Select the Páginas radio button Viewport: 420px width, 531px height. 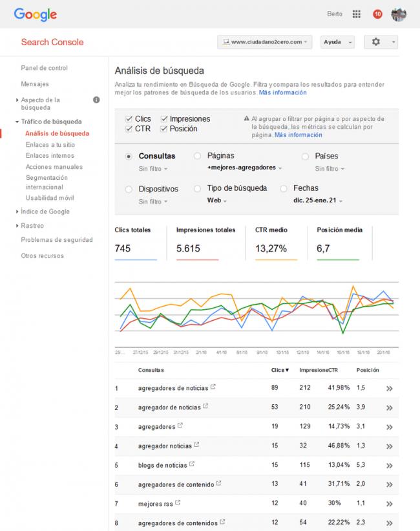click(x=197, y=156)
